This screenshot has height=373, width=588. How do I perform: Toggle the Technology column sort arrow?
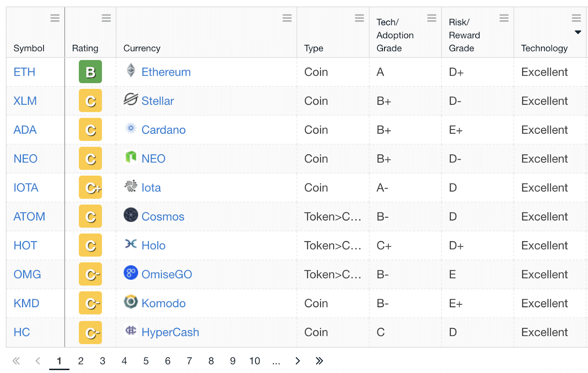tap(578, 32)
